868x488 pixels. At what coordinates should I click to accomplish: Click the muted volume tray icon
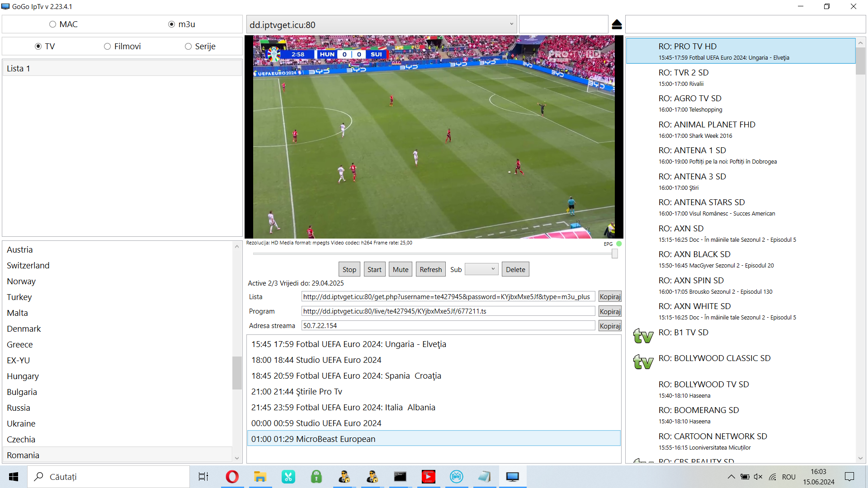click(x=758, y=477)
